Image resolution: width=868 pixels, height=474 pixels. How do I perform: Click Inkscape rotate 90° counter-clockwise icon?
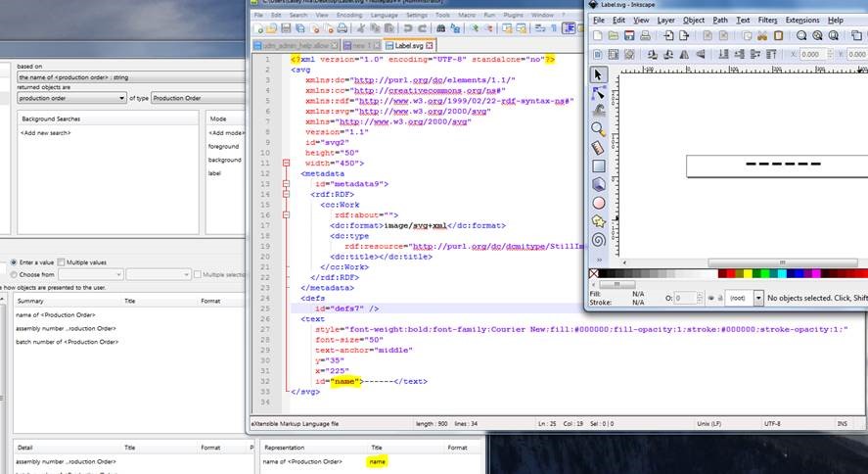653,54
